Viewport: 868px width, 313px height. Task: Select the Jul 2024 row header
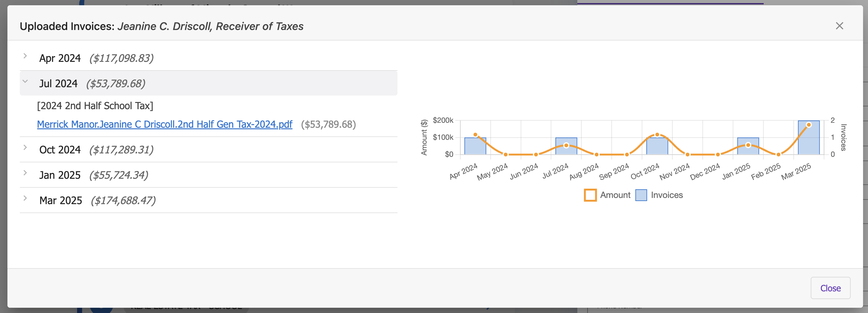tap(208, 83)
